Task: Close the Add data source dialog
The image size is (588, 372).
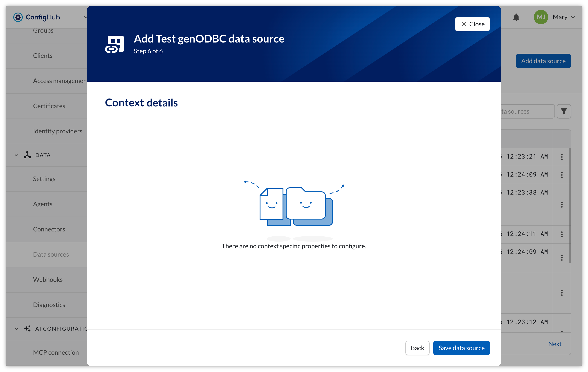Action: pos(472,24)
